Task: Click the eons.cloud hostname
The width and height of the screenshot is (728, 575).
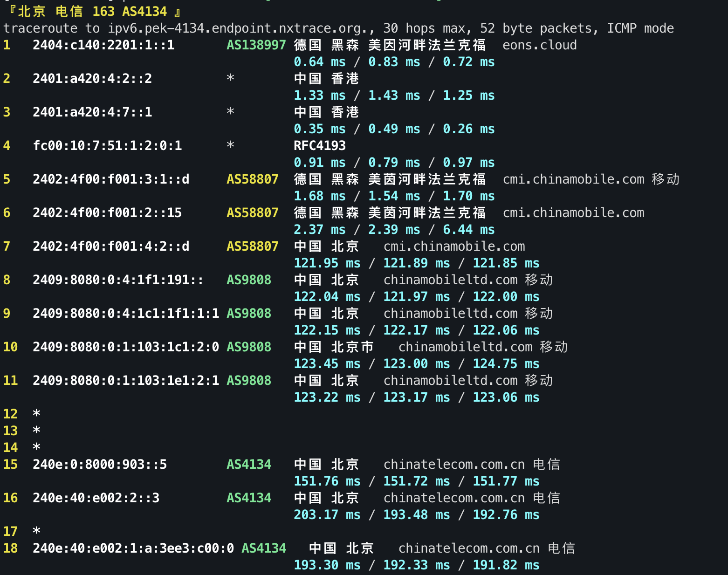Action: coord(539,45)
